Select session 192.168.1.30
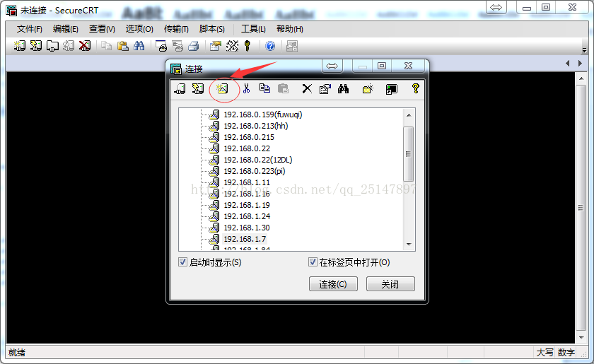Image resolution: width=594 pixels, height=364 pixels. pyautogui.click(x=247, y=228)
